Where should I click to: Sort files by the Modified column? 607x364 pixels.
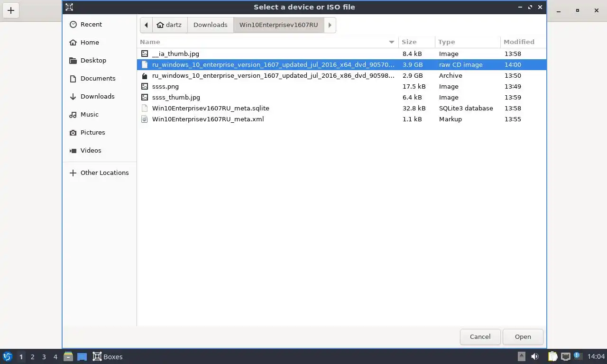tap(523, 42)
